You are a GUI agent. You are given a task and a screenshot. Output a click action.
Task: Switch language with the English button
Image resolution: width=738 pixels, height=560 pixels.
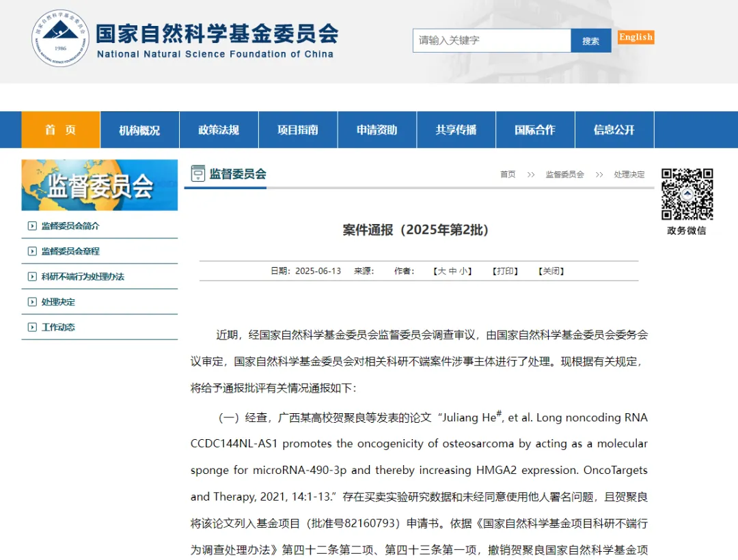(x=636, y=37)
